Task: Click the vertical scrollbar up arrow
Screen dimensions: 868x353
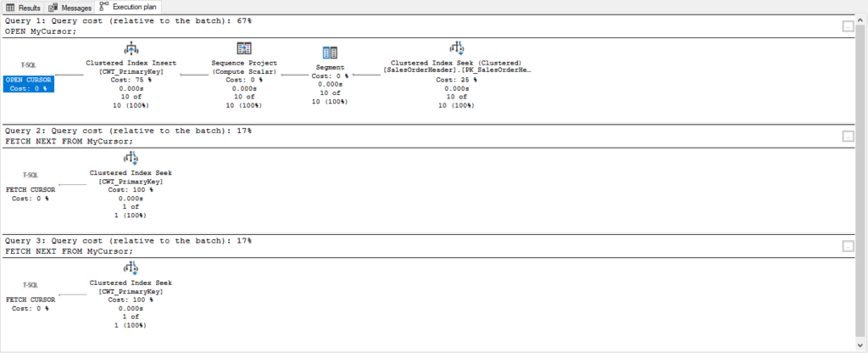Action: coord(861,20)
